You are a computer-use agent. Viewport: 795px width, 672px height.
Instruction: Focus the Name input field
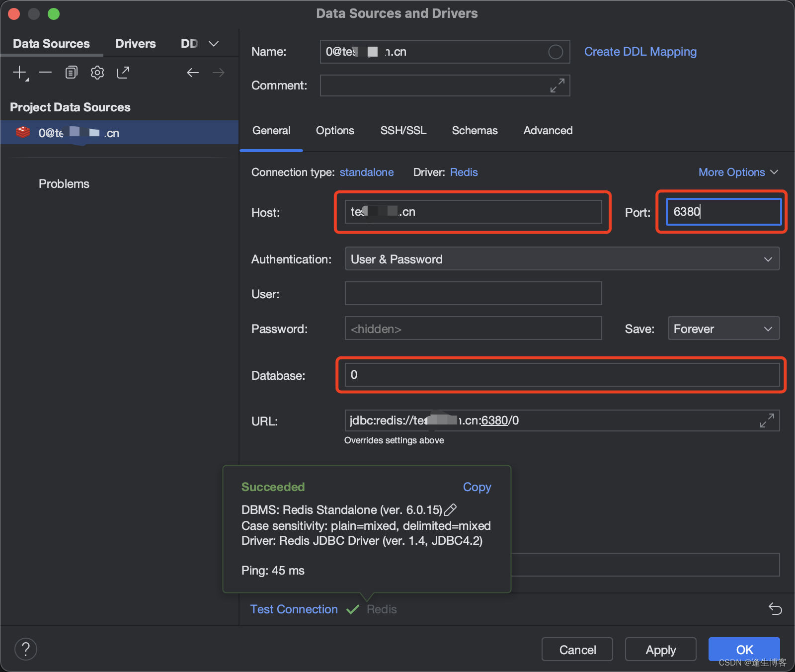click(445, 52)
